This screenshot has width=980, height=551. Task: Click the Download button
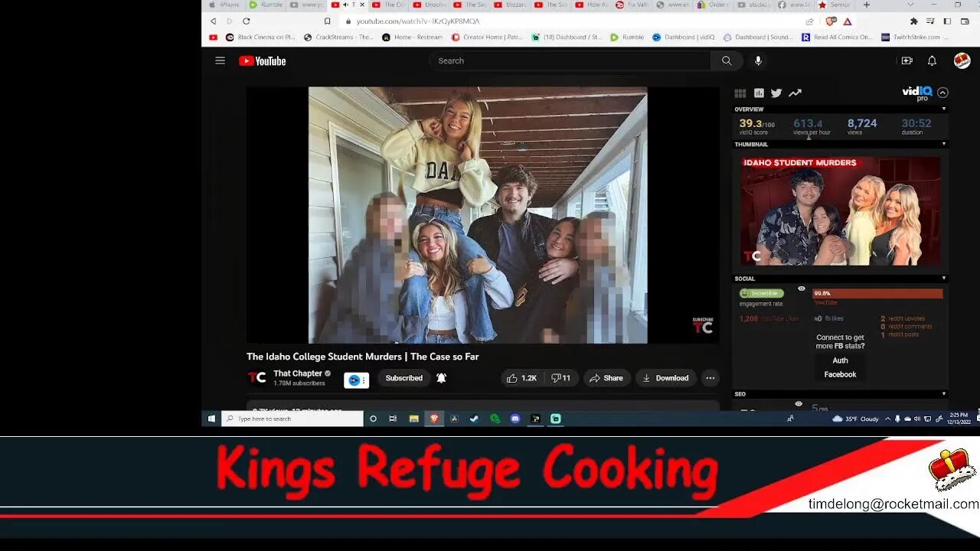665,378
